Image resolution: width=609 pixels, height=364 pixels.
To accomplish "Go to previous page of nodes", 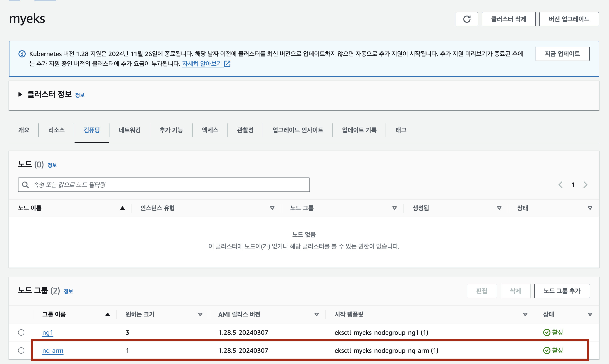I will point(560,185).
